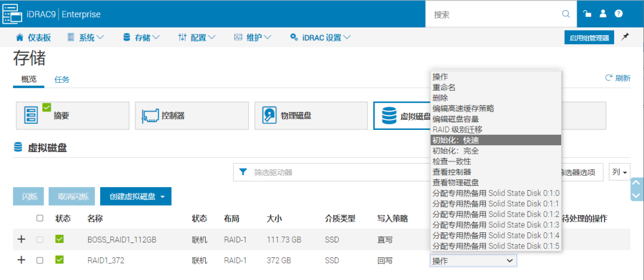
Task: Click the BOSS_RAID1_112GB name cell
Action: tap(122, 239)
